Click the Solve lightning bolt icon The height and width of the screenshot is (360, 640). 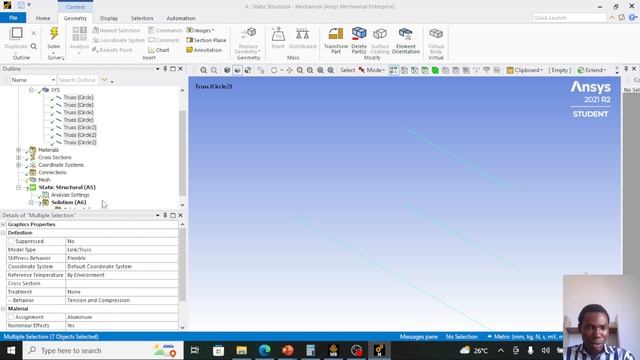point(53,33)
